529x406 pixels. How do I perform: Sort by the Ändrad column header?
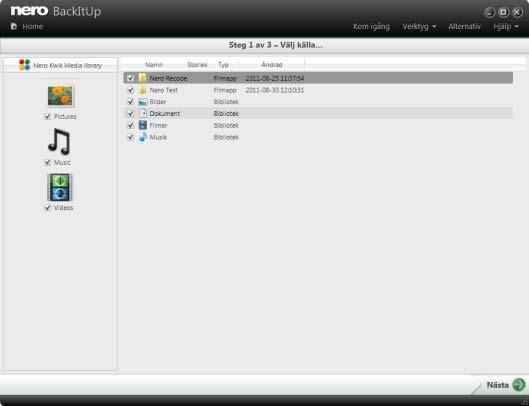[x=272, y=64]
